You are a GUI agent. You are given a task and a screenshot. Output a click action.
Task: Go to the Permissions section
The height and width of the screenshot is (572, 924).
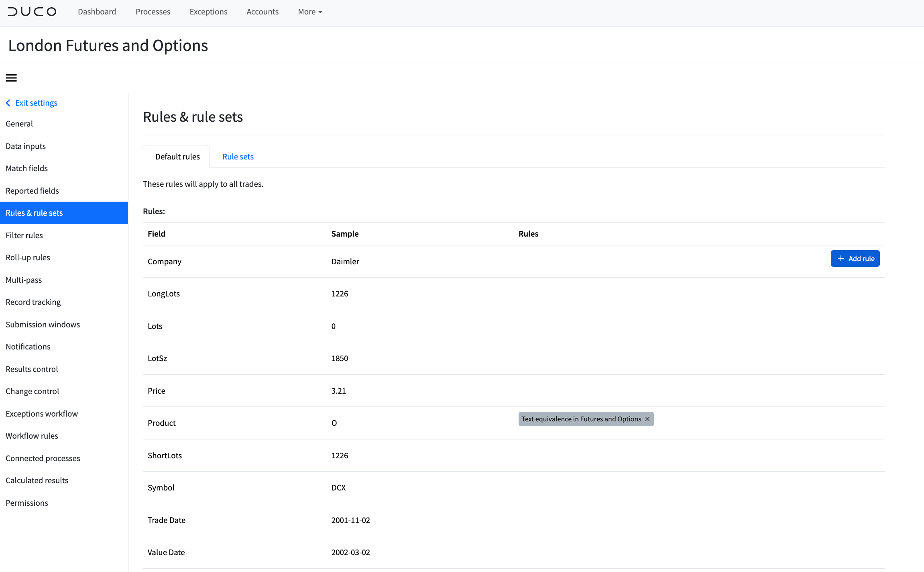click(26, 503)
